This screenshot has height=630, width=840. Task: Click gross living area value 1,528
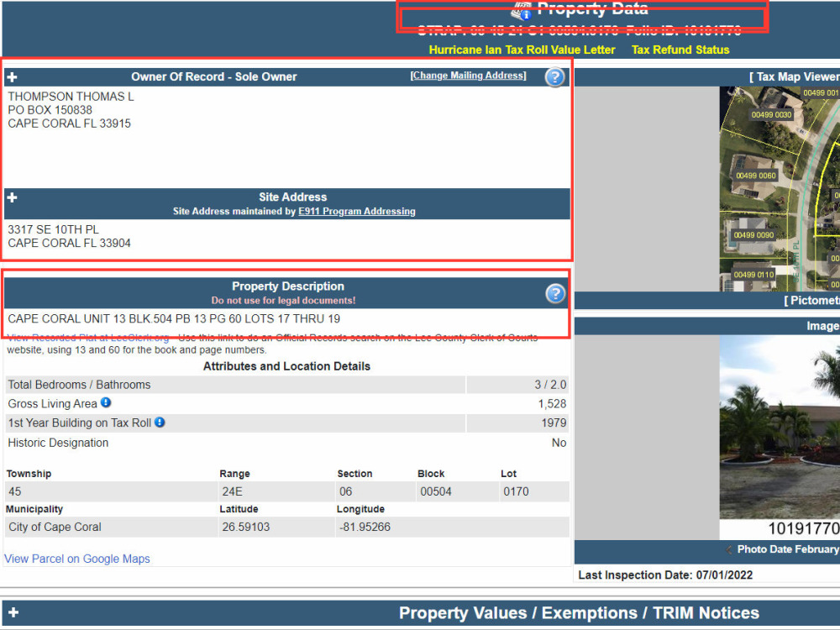click(552, 404)
